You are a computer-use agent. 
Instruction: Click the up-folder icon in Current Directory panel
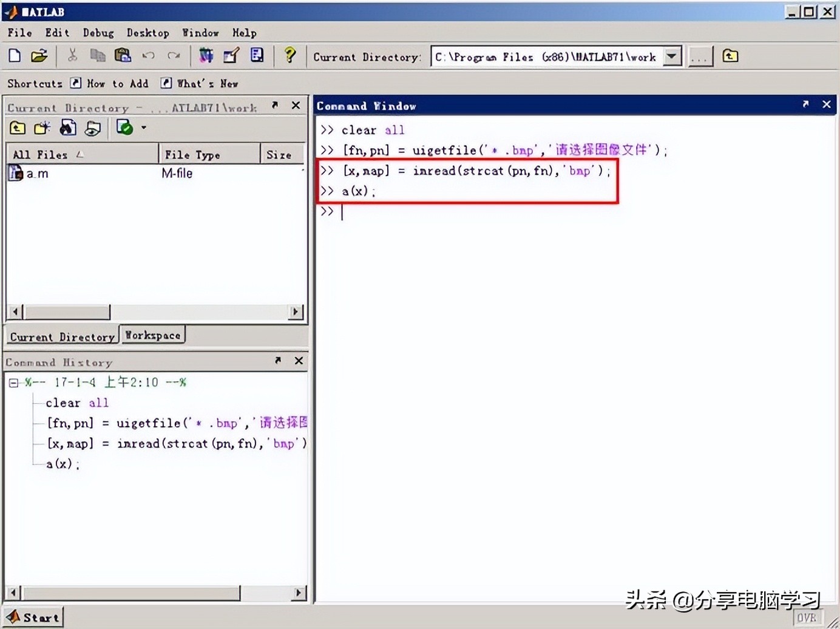[x=18, y=128]
